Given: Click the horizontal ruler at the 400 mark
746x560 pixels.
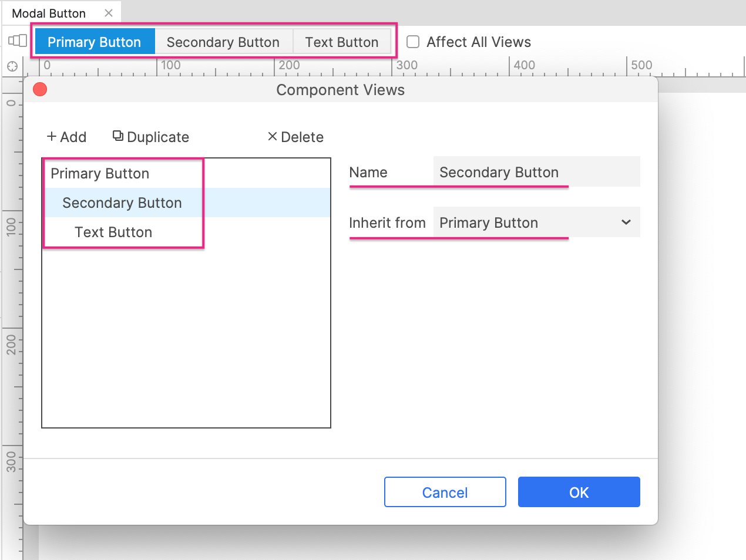Looking at the screenshot, I should pyautogui.click(x=510, y=66).
